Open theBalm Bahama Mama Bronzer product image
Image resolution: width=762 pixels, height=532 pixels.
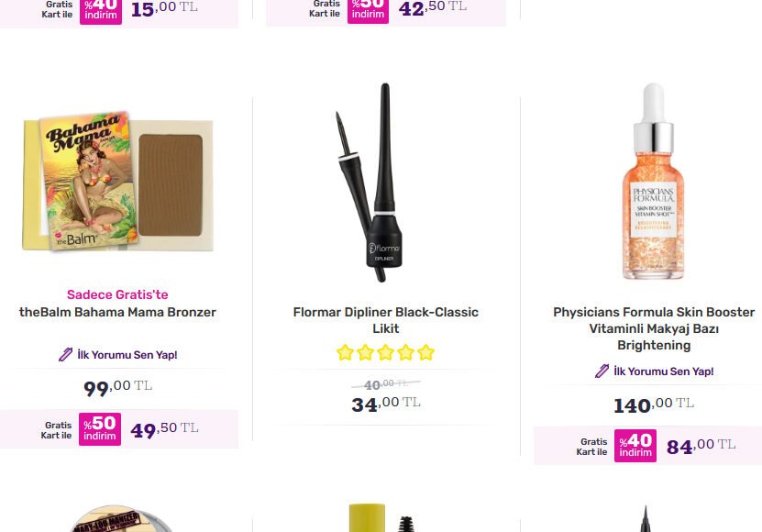tap(117, 183)
